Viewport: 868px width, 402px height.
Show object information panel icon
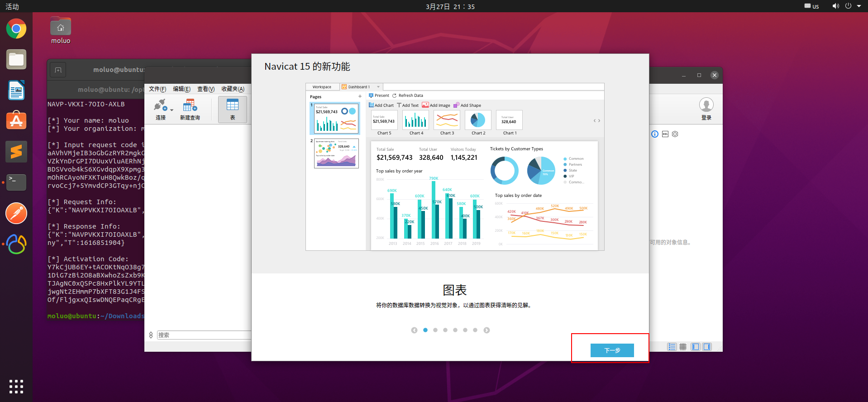click(655, 134)
